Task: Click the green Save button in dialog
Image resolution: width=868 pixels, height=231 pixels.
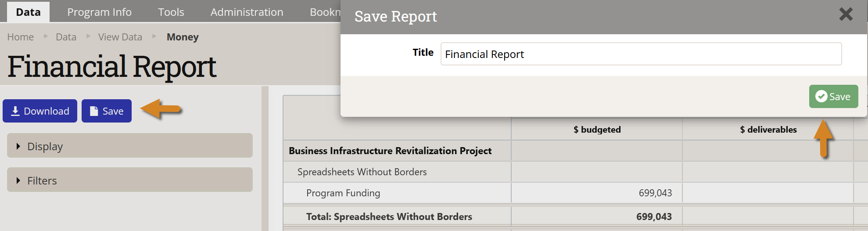Action: click(x=833, y=97)
